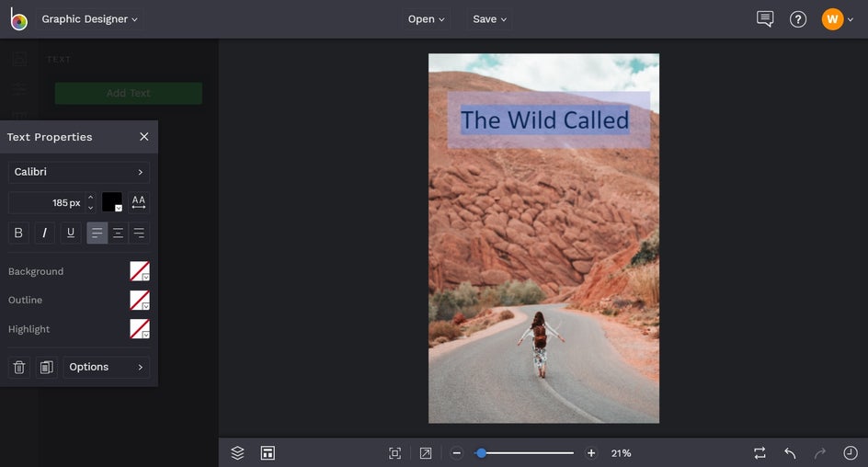Open the Outline color swatch
Image resolution: width=868 pixels, height=467 pixels.
(x=140, y=300)
